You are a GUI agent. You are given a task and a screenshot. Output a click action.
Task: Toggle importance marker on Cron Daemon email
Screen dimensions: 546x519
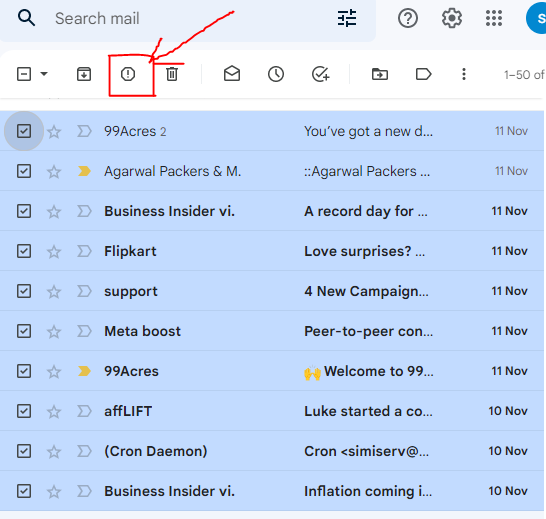coord(84,451)
